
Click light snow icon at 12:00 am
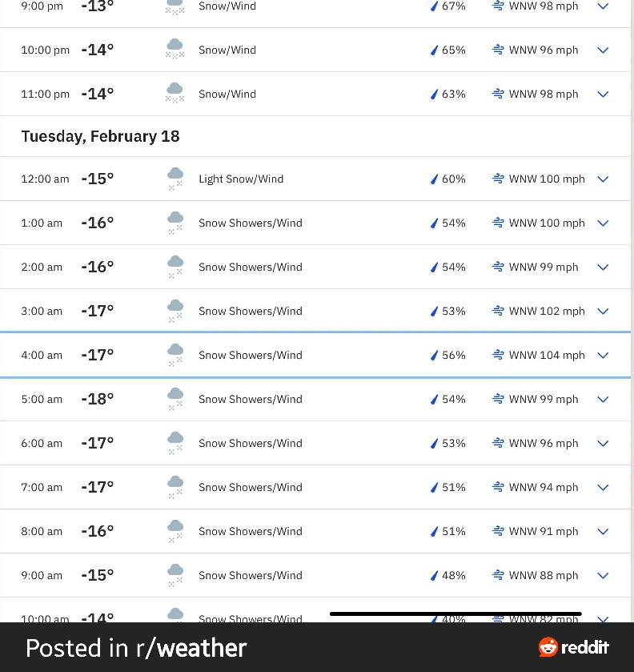[175, 179]
